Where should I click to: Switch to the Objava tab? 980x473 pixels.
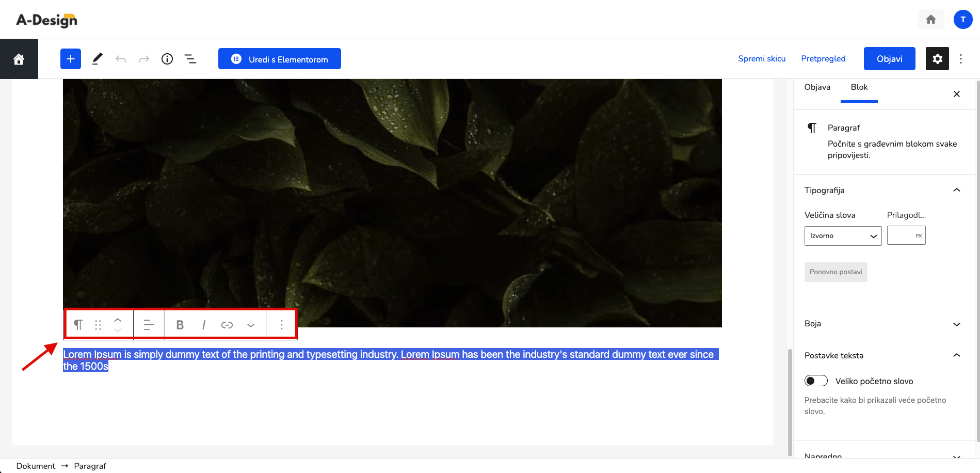[x=817, y=87]
